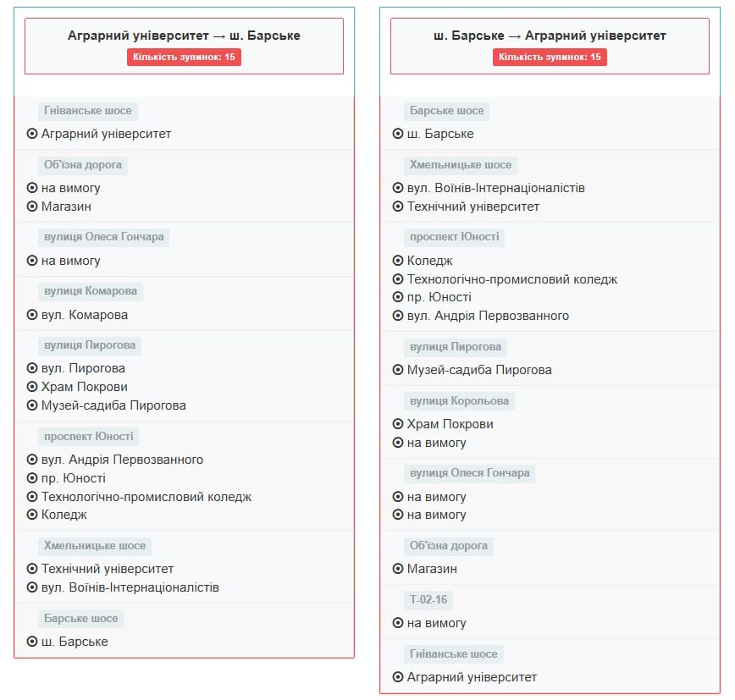Open the вул. Комарова stop link
Screen dimensions: 735x700
(85, 315)
